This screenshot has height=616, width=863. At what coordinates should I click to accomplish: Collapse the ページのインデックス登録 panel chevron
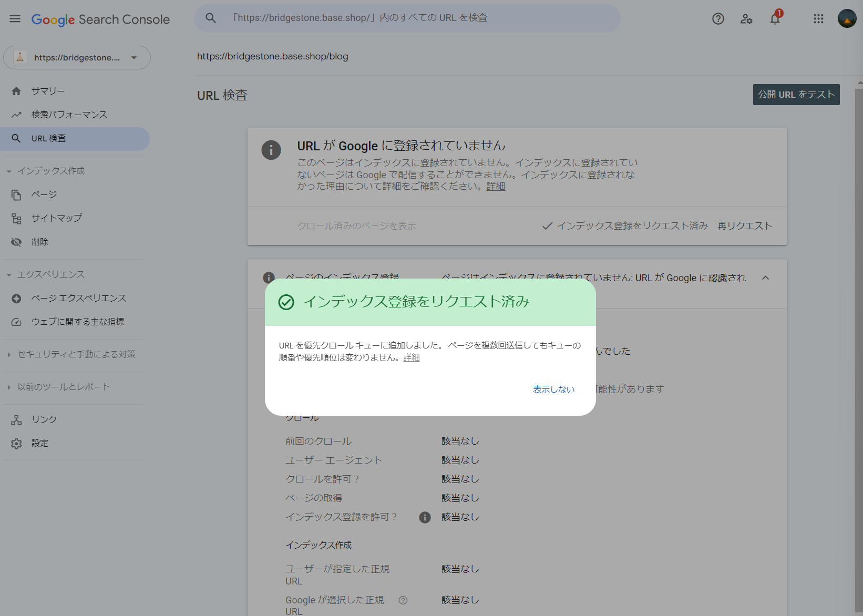(x=765, y=278)
